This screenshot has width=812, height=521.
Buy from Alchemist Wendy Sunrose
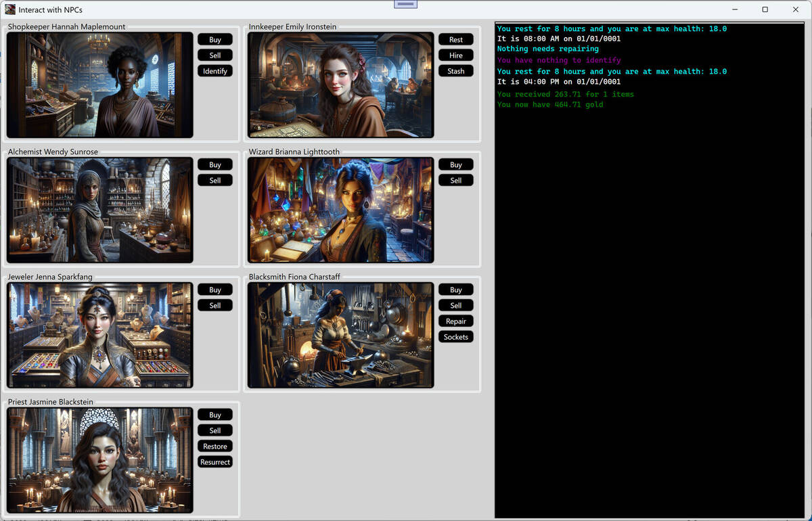215,164
